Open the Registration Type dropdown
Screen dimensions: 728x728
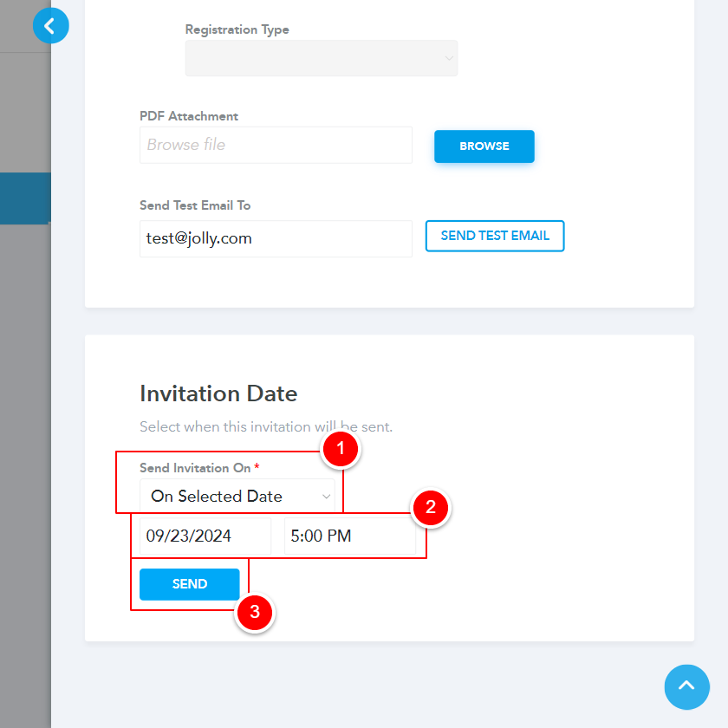point(321,58)
